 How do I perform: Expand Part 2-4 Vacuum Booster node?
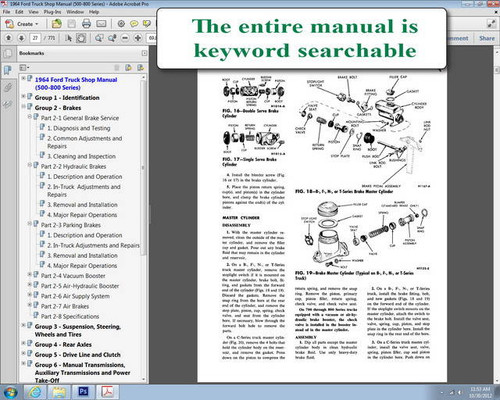[x=30, y=274]
